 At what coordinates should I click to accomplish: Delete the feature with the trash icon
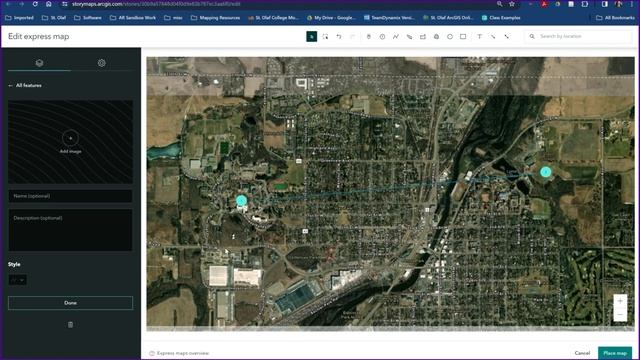[70, 325]
